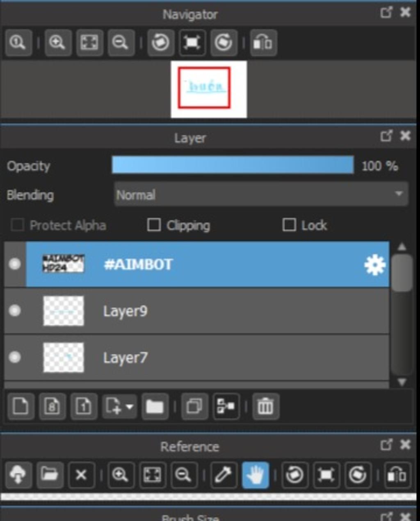Image resolution: width=420 pixels, height=521 pixels.
Task: Click the layer list scrollbar down arrow
Action: click(402, 382)
